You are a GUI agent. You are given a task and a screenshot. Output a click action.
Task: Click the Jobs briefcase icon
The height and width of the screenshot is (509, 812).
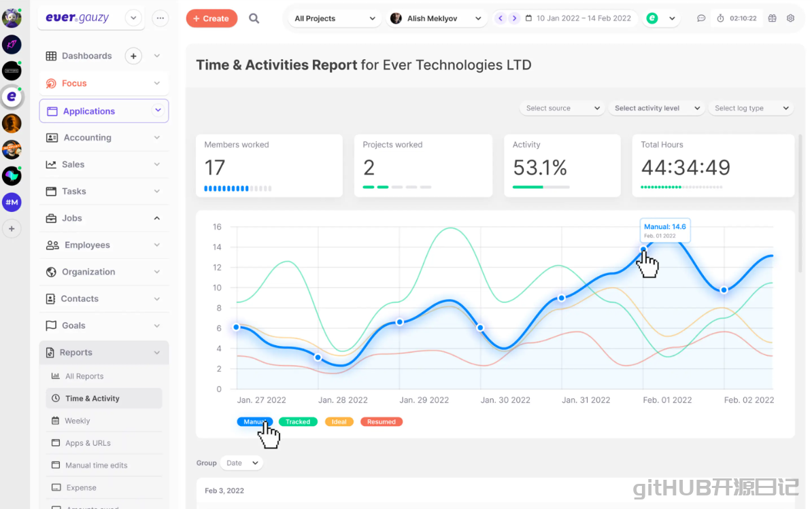[51, 218]
